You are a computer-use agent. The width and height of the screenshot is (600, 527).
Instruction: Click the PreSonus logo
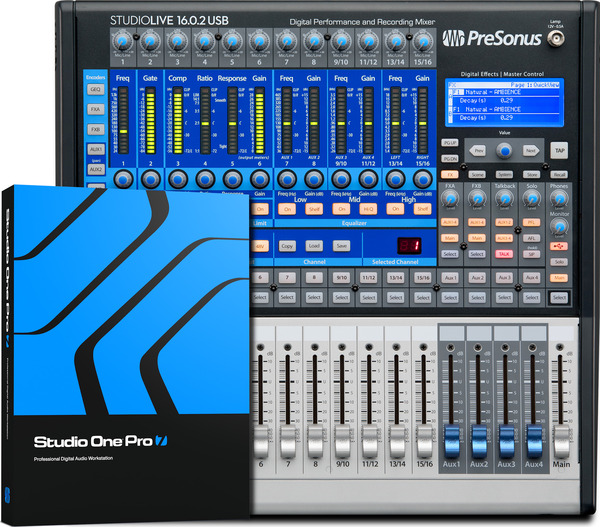pyautogui.click(x=492, y=38)
